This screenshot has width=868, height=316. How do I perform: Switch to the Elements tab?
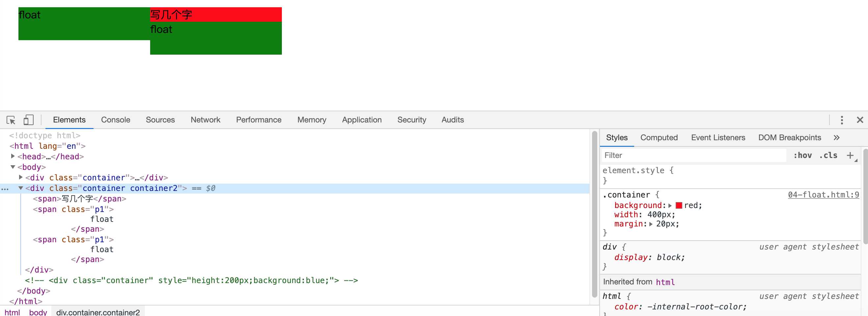(x=69, y=120)
